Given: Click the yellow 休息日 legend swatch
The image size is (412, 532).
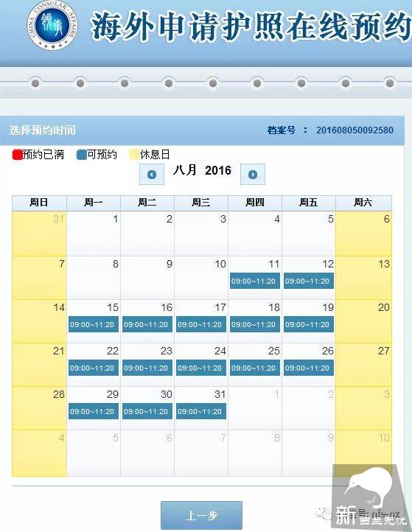Looking at the screenshot, I should tap(134, 155).
